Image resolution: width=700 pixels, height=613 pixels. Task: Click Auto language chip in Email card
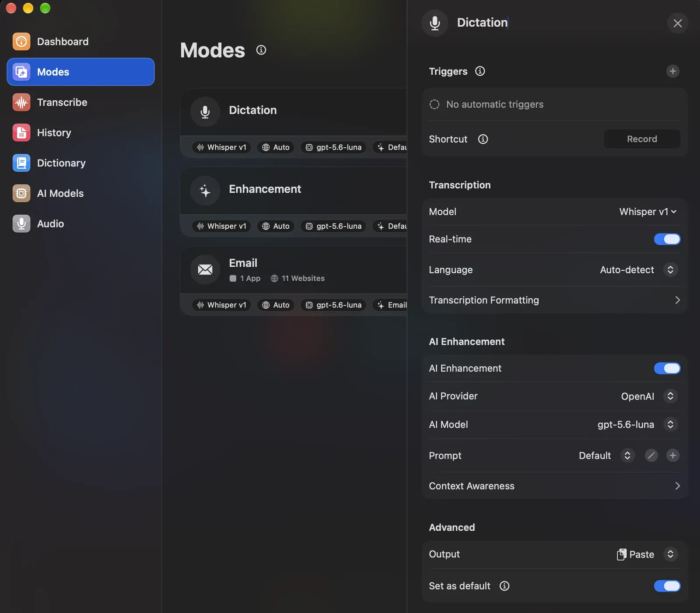pos(276,305)
